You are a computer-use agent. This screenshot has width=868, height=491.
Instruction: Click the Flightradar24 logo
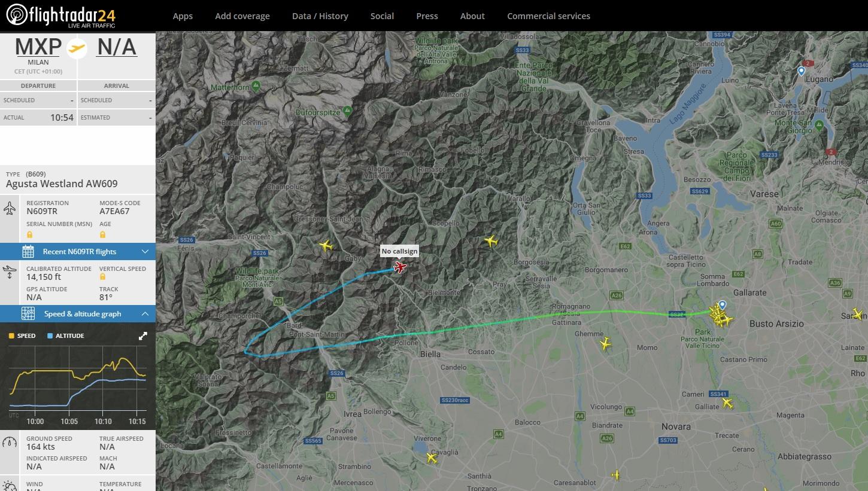point(60,15)
